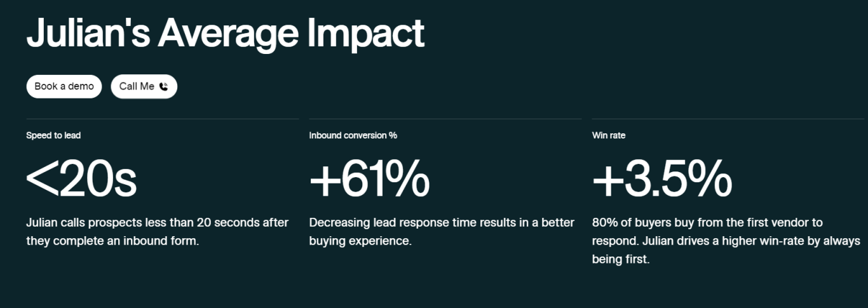Screen dimensions: 868x308
Task: Select the Speed to lead label
Action: point(53,135)
